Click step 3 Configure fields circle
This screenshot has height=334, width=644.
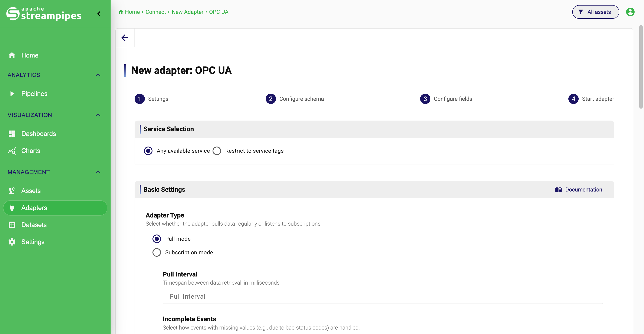pyautogui.click(x=425, y=99)
